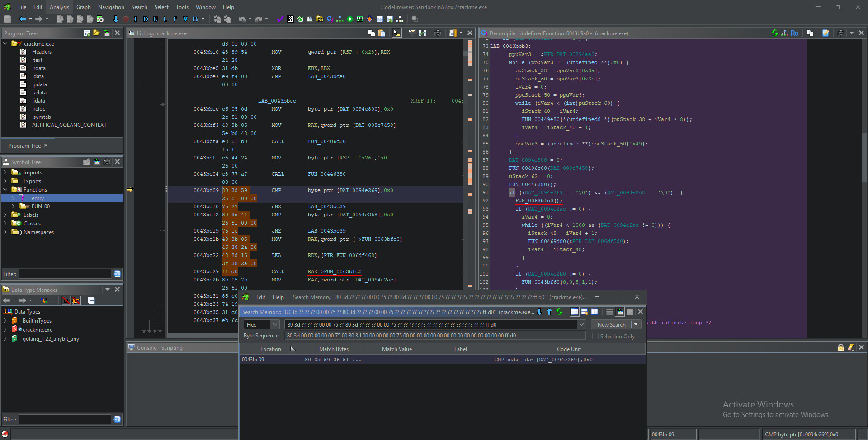Open the Analysis menu
Screen dimensions: 868x440
(59, 7)
